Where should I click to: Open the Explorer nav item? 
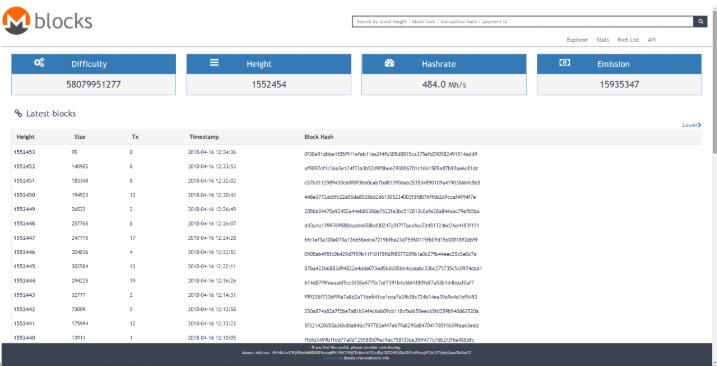pos(577,40)
